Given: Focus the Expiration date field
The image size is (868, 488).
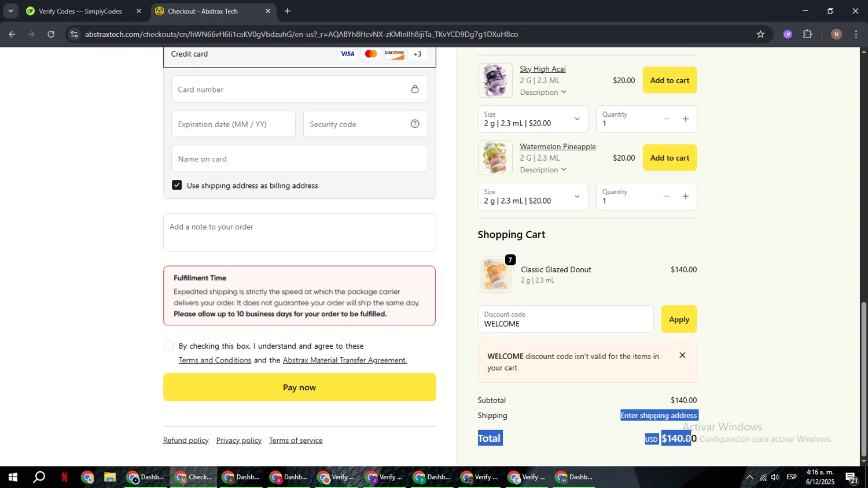Looking at the screenshot, I should click(x=233, y=124).
